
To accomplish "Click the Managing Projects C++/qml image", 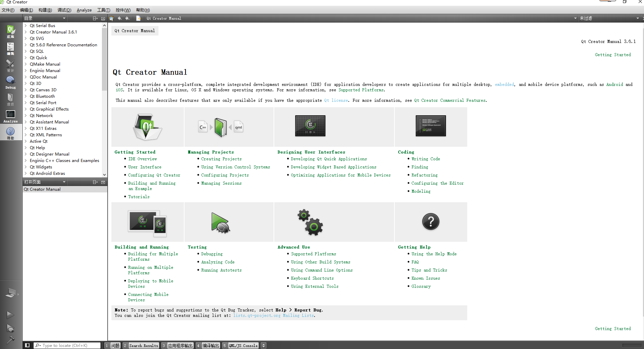I will pos(221,127).
